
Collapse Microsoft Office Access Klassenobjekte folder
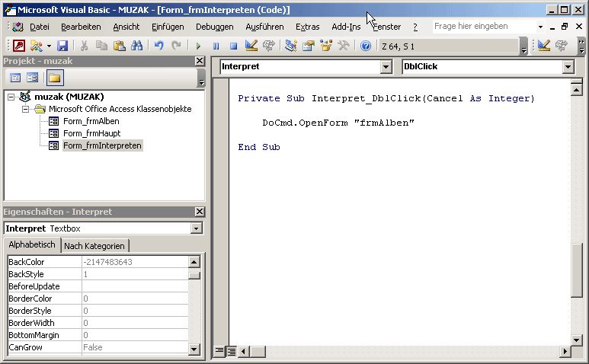click(x=25, y=109)
